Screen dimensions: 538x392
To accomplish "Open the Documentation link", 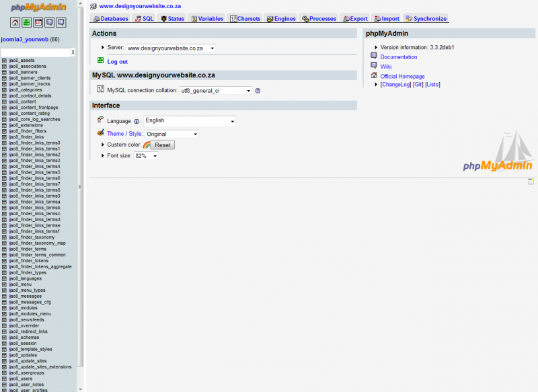I will pos(399,57).
